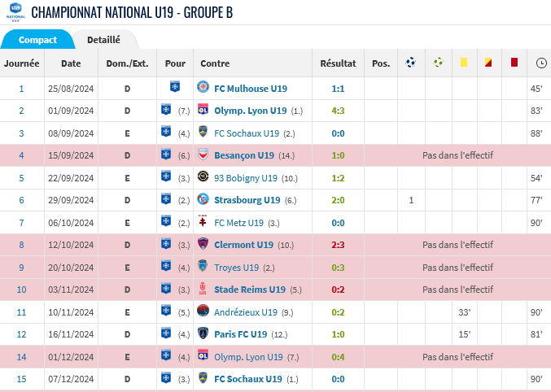Screen dimensions: 551x392
Task: Click the 33' yellow card minute for Andrézieux
Action: click(464, 312)
